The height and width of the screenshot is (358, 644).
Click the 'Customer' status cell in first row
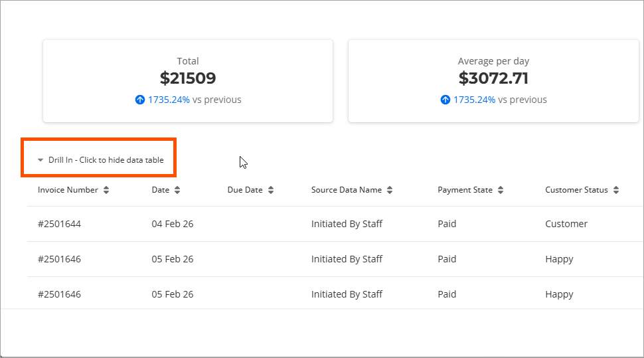click(566, 224)
